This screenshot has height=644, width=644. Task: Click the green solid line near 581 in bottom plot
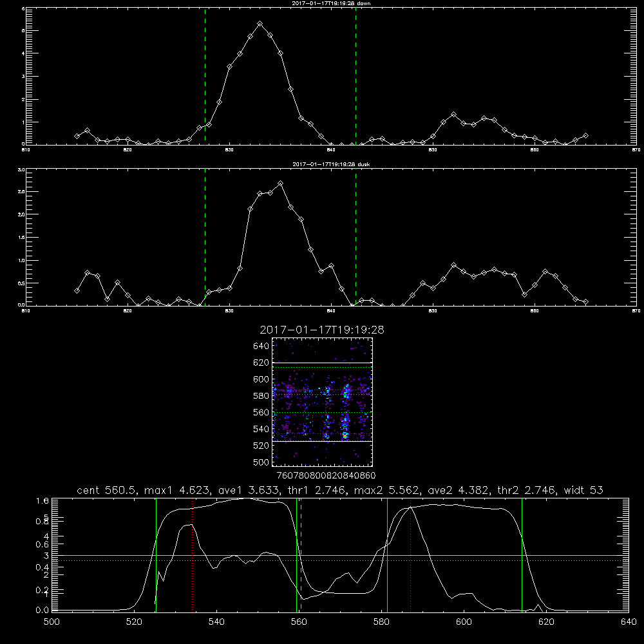(387, 554)
